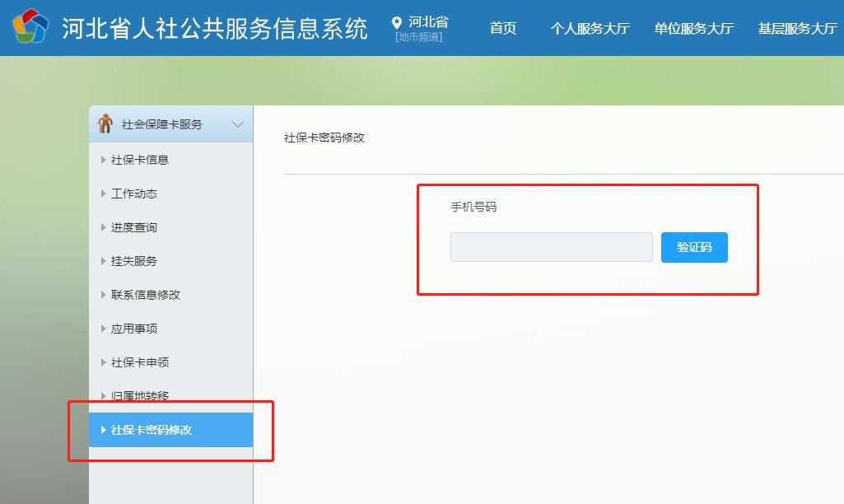The height and width of the screenshot is (504, 844).
Task: Click the 社会保障卡服务 section header text
Action: click(162, 124)
